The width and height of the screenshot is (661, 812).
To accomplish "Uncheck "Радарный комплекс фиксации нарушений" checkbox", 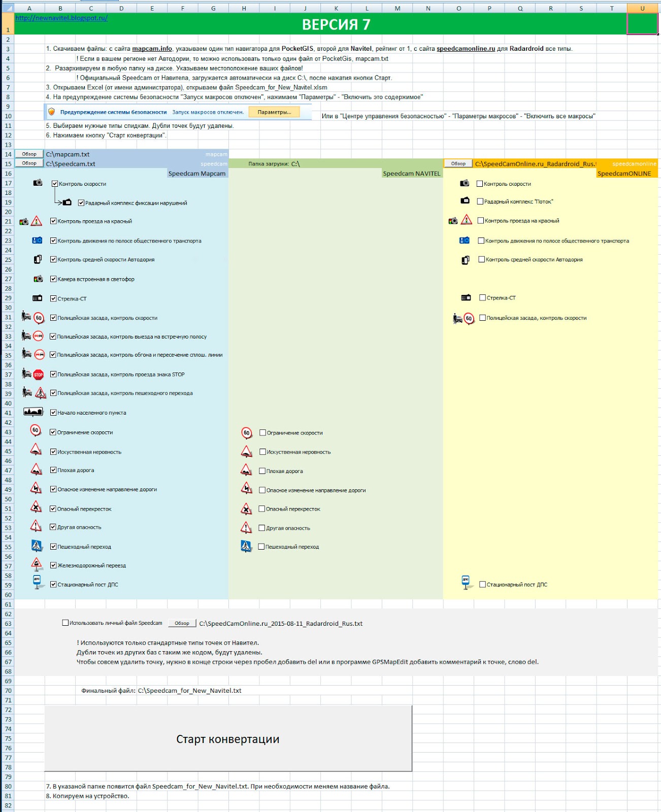I will 81,203.
